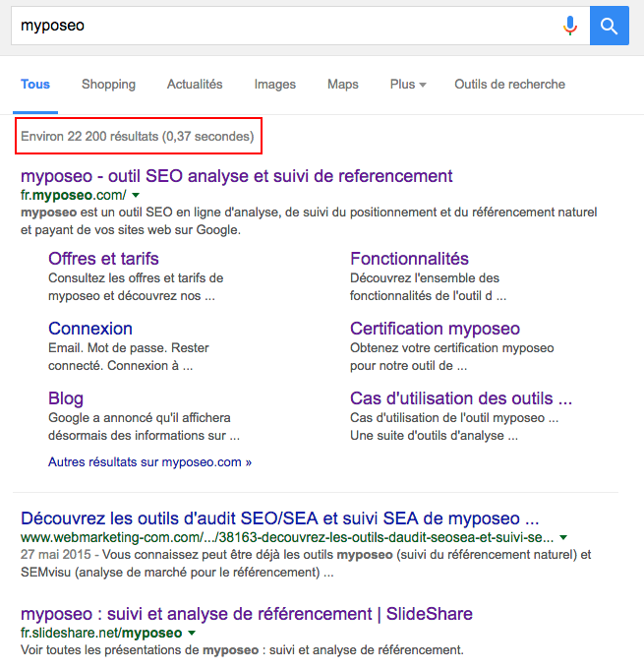Image resolution: width=644 pixels, height=670 pixels.
Task: Switch to the Shopping tab
Action: pos(108,85)
